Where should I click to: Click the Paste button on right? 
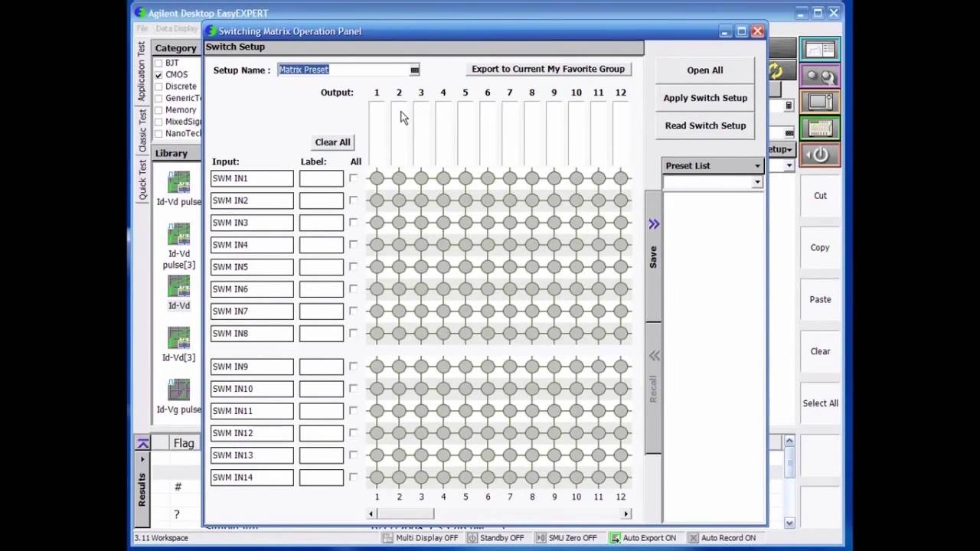point(820,300)
